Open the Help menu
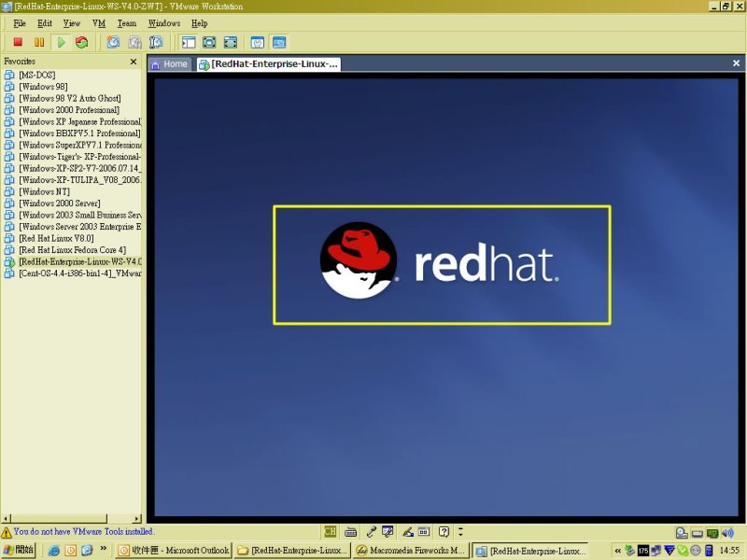This screenshot has height=560, width=747. (x=199, y=23)
